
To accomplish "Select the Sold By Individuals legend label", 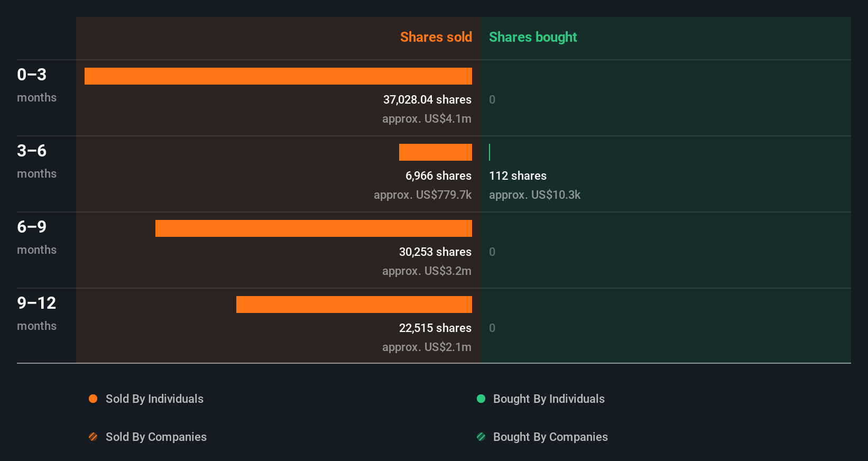I will [154, 399].
